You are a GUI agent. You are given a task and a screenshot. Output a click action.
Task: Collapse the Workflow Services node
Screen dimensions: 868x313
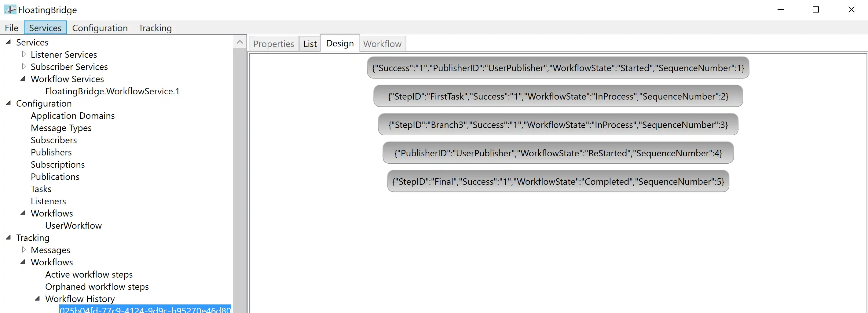tap(23, 78)
